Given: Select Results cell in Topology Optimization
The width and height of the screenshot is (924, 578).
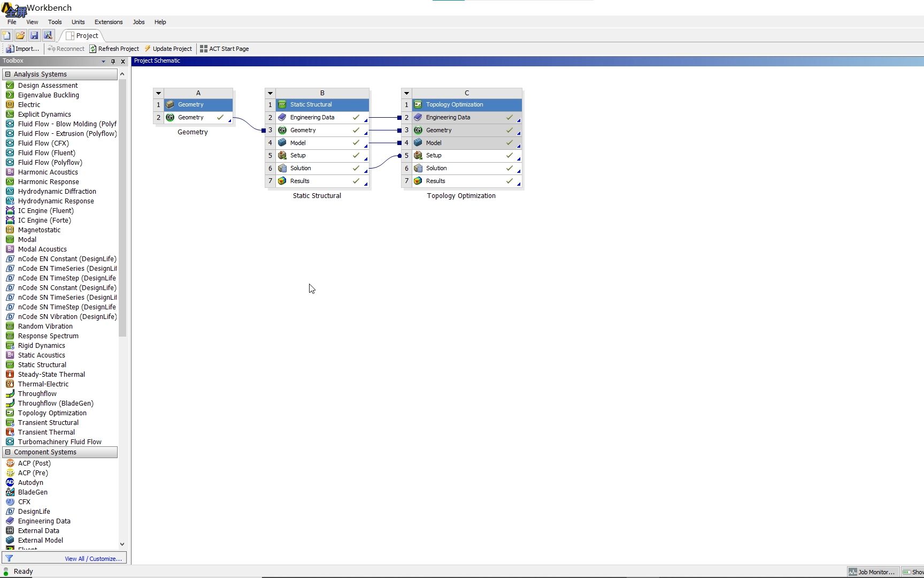Looking at the screenshot, I should (467, 181).
